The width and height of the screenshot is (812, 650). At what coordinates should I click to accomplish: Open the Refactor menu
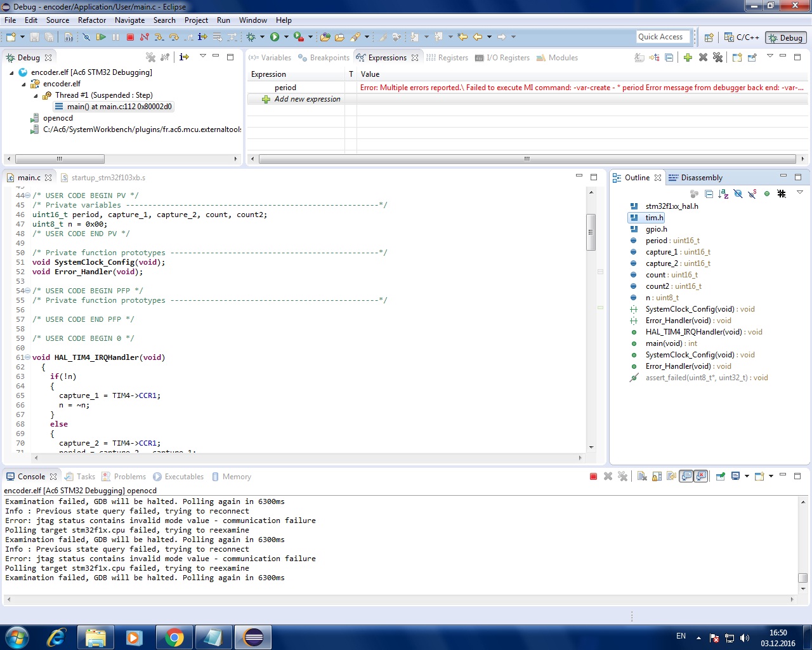92,20
